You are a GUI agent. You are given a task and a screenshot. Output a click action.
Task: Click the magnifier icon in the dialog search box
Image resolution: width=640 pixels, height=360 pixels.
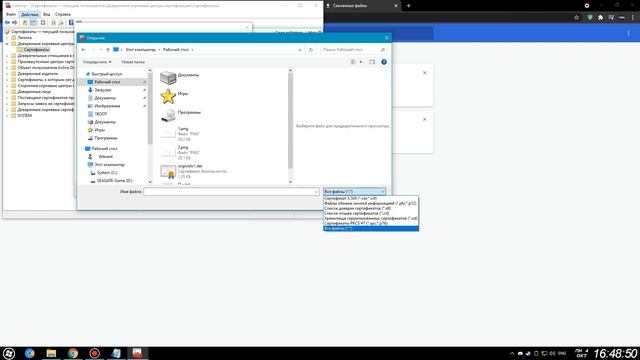click(x=383, y=50)
